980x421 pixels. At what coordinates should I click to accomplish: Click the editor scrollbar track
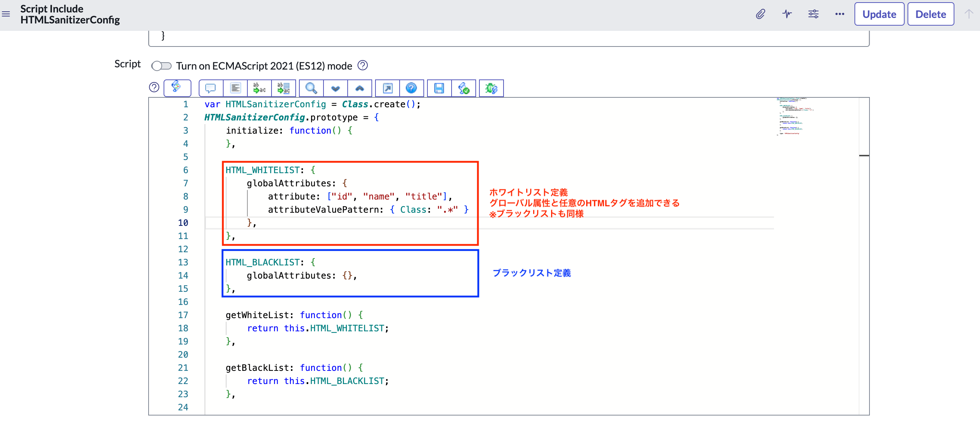(x=865, y=228)
